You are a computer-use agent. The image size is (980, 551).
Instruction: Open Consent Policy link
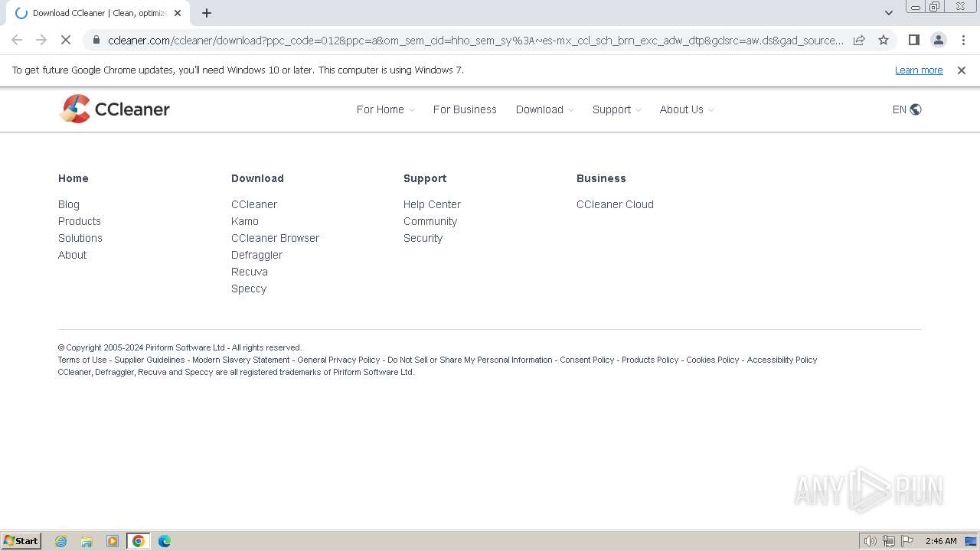(x=587, y=360)
